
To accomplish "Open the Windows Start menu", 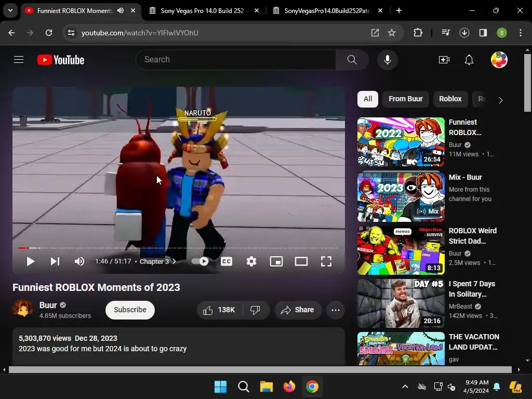I will (x=220, y=387).
